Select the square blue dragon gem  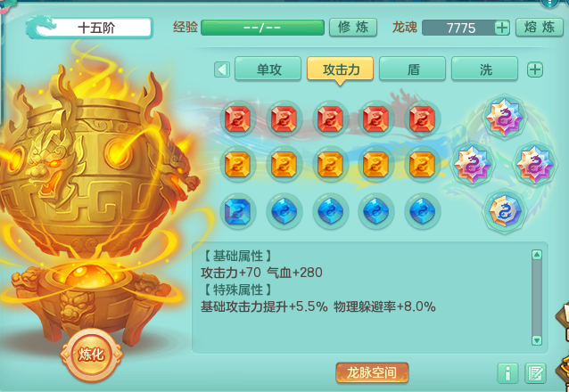coord(238,210)
